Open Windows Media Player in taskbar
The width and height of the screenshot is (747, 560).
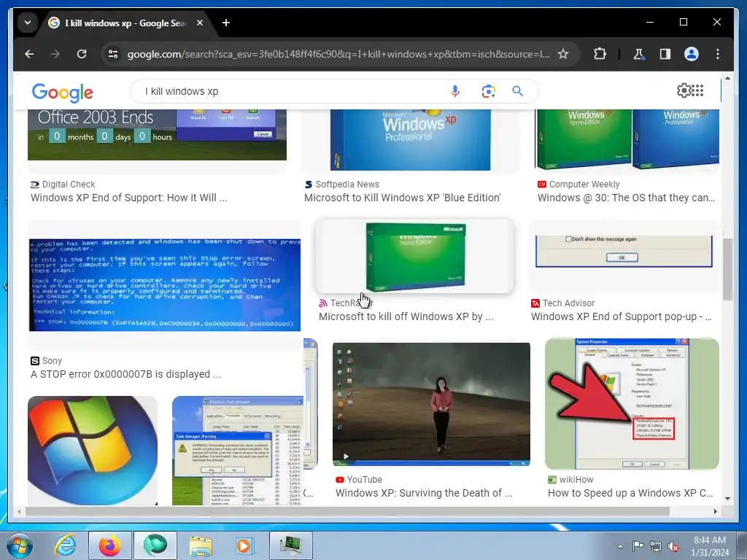(245, 545)
